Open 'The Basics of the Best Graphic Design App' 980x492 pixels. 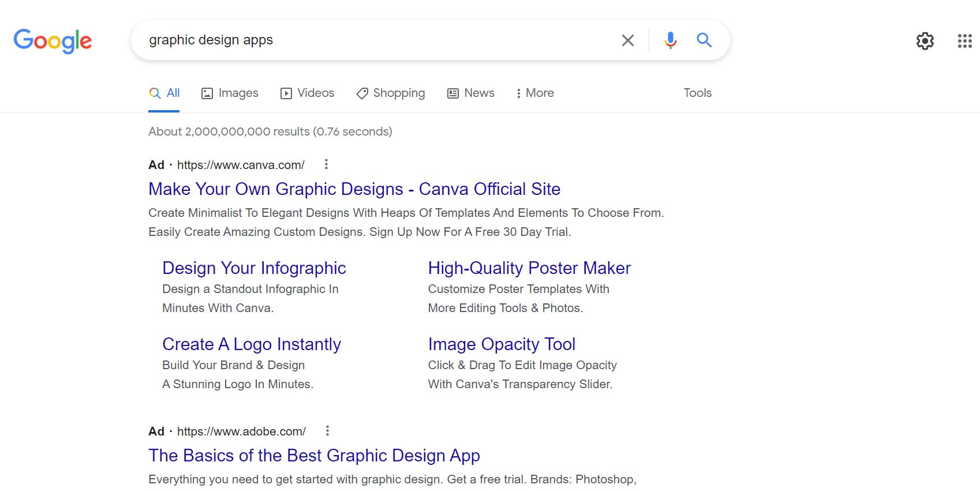tap(314, 456)
